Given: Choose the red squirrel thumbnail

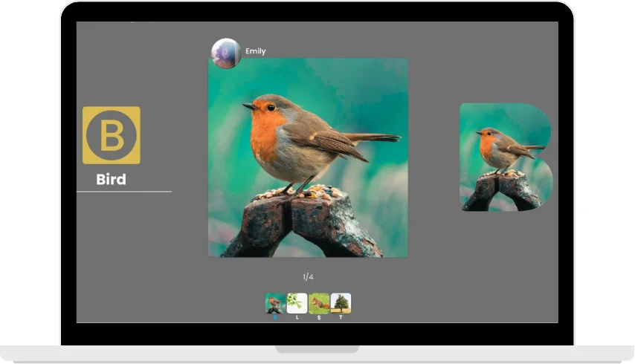Looking at the screenshot, I should point(319,303).
